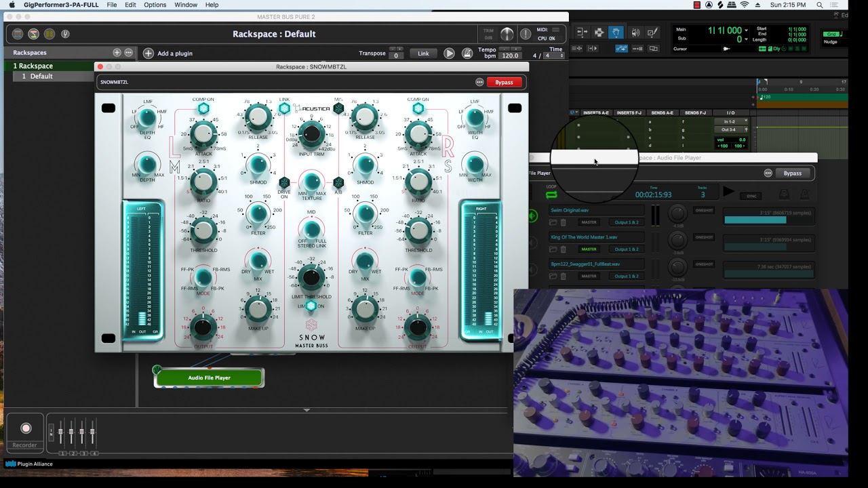868x488 pixels.
Task: Open Sub counter format dropdown arrow
Action: 747,39
